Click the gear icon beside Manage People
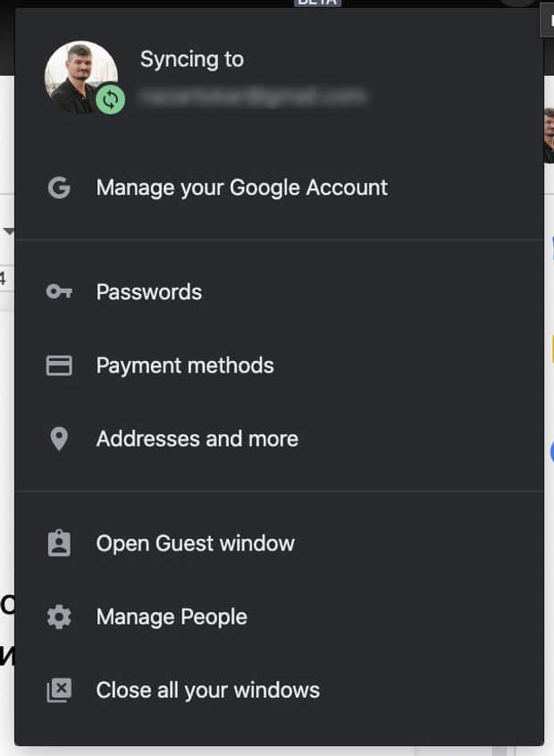The height and width of the screenshot is (756, 554). [59, 617]
